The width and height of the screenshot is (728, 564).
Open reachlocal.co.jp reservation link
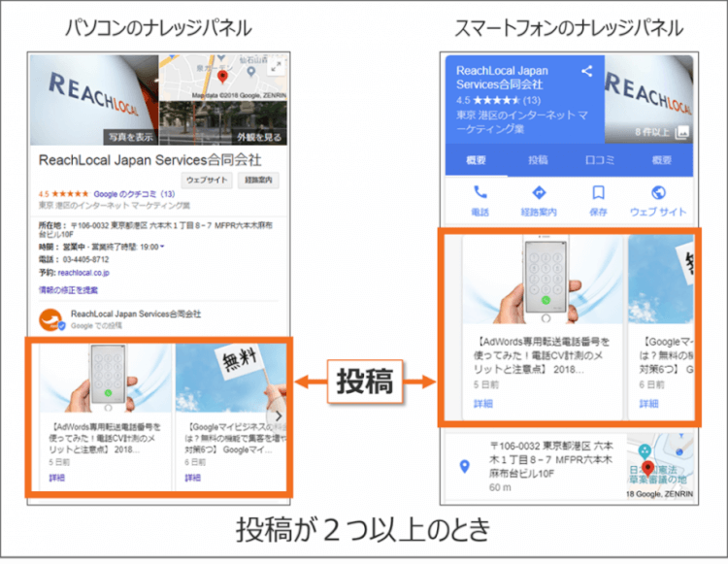(x=83, y=273)
